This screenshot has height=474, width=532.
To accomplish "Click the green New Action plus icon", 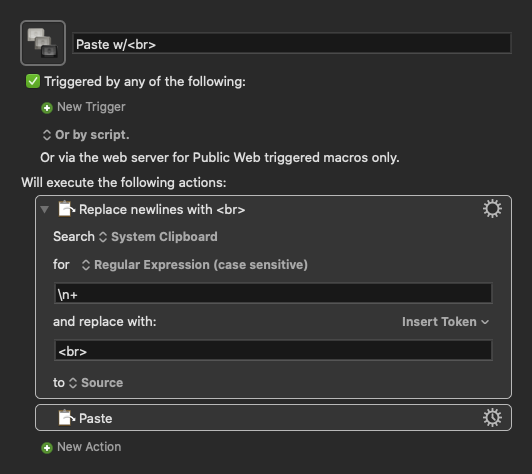I will 47,448.
